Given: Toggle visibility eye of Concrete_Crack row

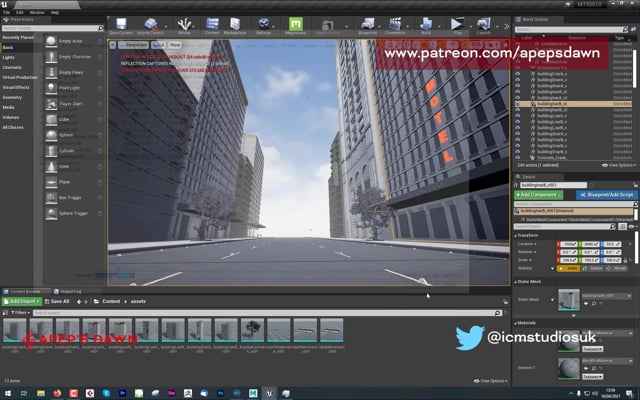Looking at the screenshot, I should coord(518,158).
